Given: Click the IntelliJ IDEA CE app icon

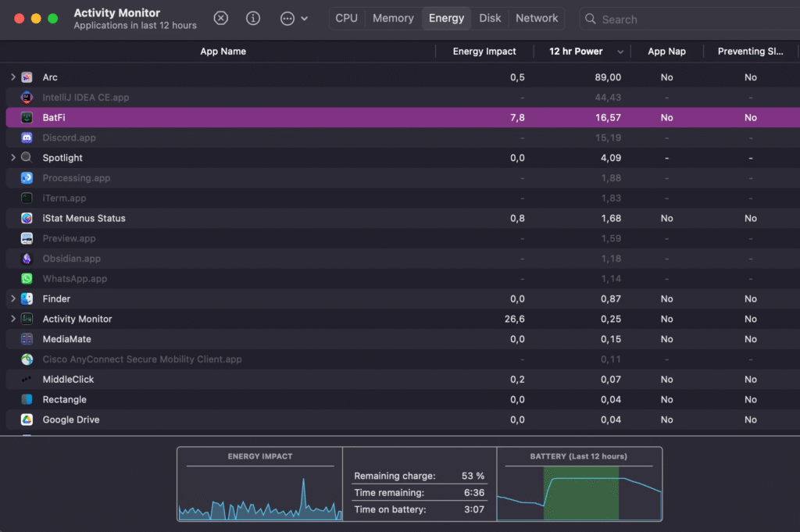Looking at the screenshot, I should click(x=27, y=97).
